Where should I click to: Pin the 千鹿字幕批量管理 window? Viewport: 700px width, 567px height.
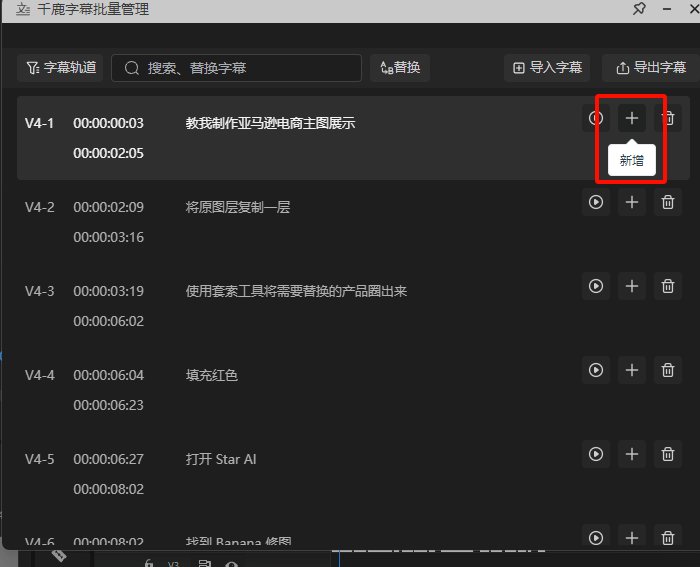pos(639,8)
